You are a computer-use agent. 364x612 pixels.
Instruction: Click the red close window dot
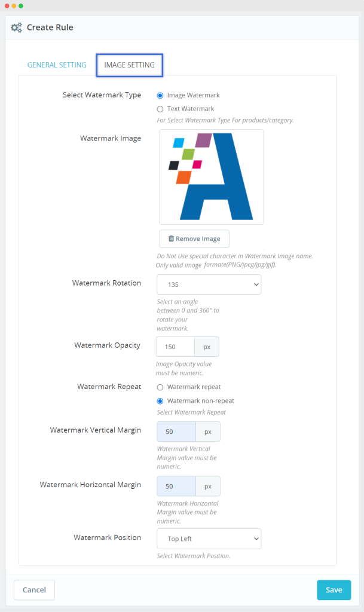coord(7,5)
